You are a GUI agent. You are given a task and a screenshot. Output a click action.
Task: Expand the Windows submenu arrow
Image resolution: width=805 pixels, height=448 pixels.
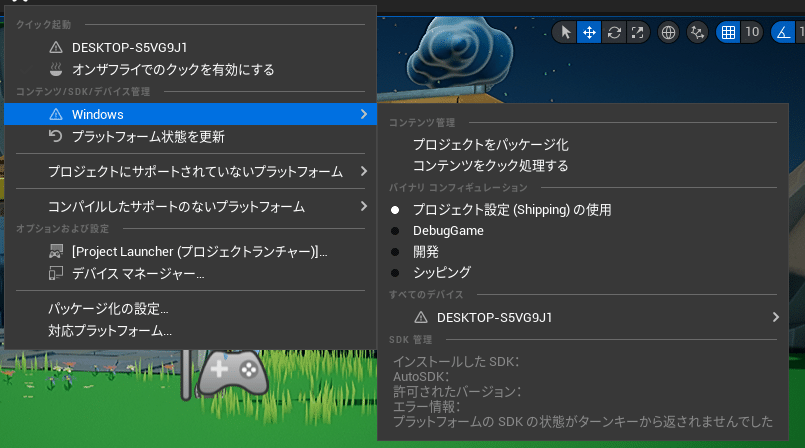[x=364, y=114]
